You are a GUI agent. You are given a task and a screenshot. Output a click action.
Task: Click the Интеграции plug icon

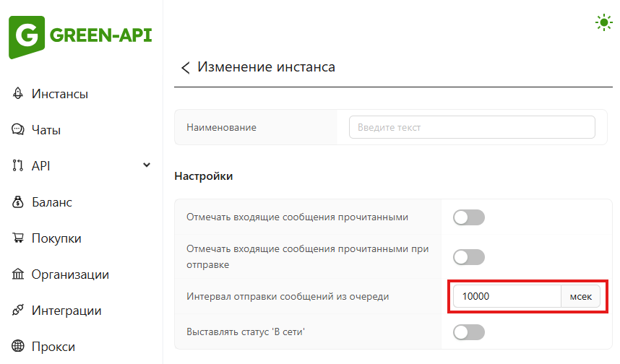pos(18,311)
